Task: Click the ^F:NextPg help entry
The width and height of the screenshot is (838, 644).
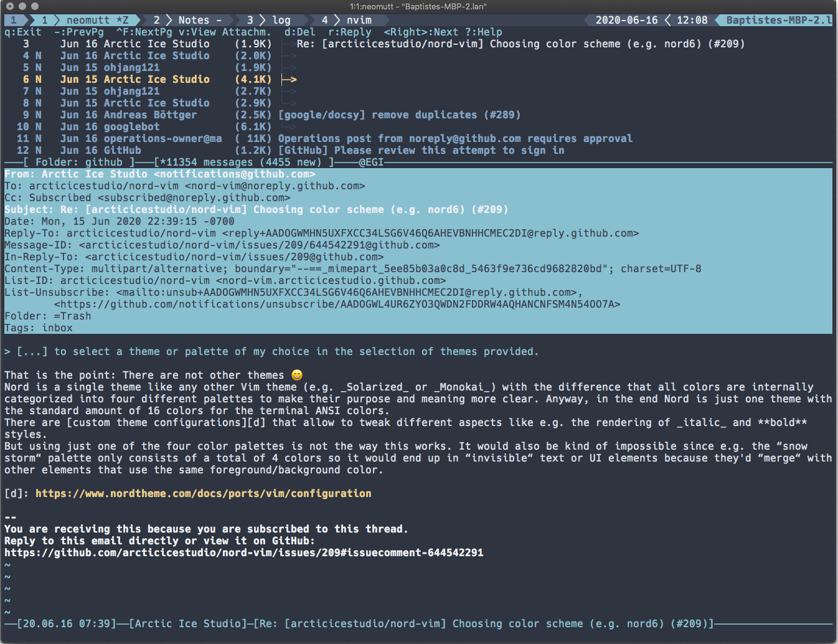Action: tap(144, 32)
